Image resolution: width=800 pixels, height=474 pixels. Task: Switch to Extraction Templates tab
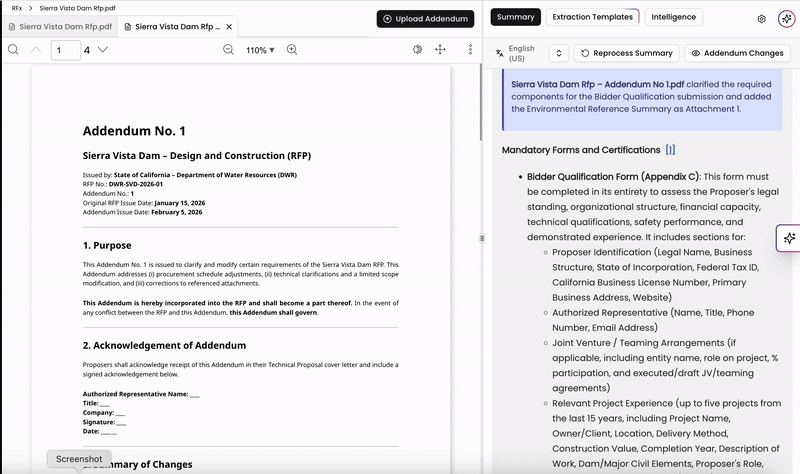tap(592, 17)
